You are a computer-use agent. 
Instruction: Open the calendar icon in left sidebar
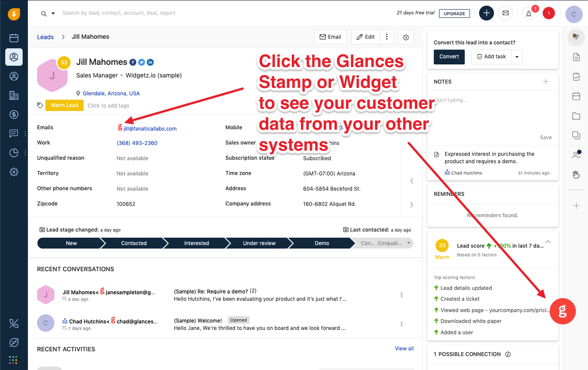pos(14,38)
